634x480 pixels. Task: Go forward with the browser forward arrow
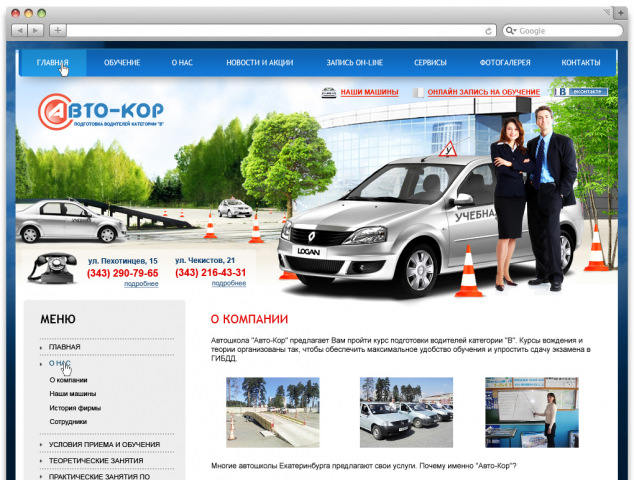pos(36,30)
